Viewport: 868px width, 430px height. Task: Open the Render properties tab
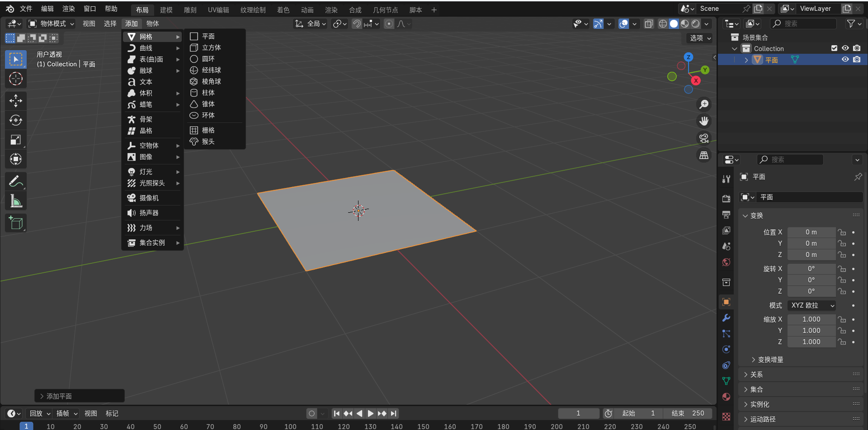click(x=726, y=199)
